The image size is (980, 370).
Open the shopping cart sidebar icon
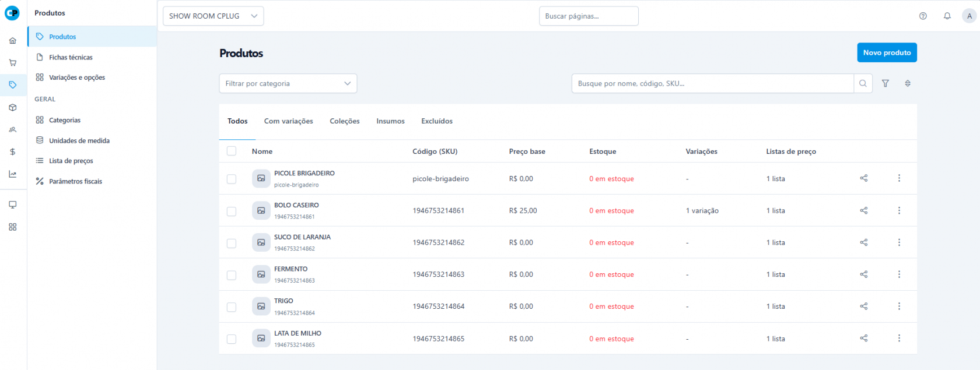(13, 63)
